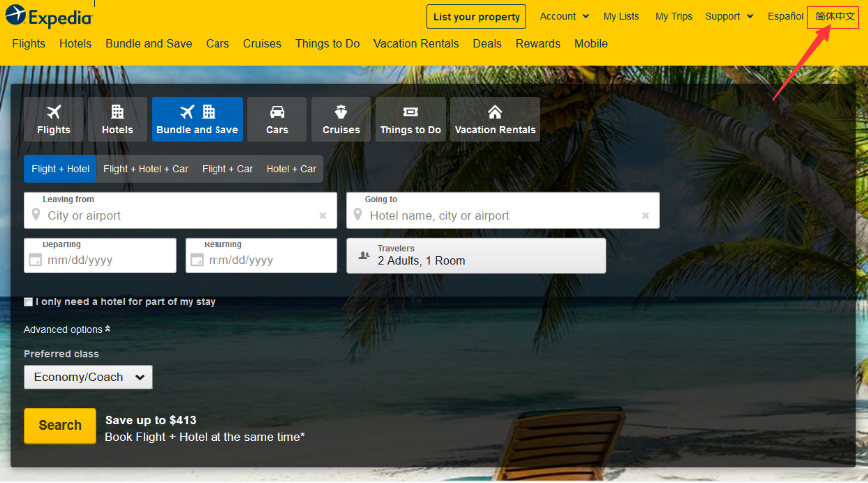Choose Hotel + Car package option
The height and width of the screenshot is (483, 868).
[291, 169]
